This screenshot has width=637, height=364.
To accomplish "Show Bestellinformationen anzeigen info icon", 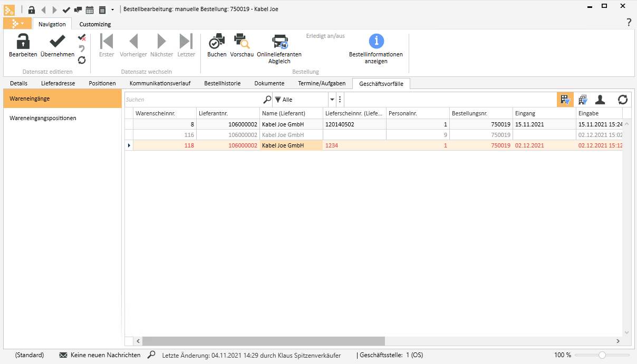I will (x=376, y=41).
